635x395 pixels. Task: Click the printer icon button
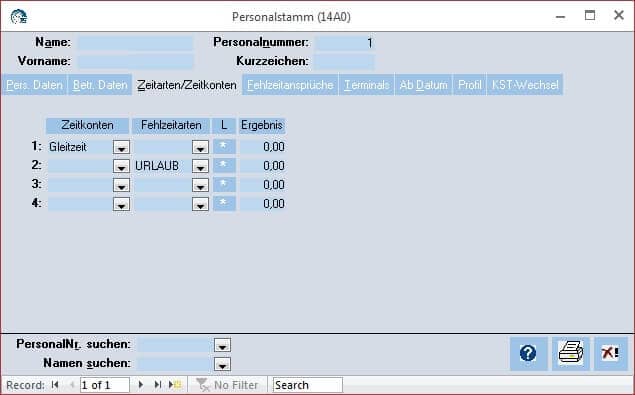pyautogui.click(x=571, y=353)
